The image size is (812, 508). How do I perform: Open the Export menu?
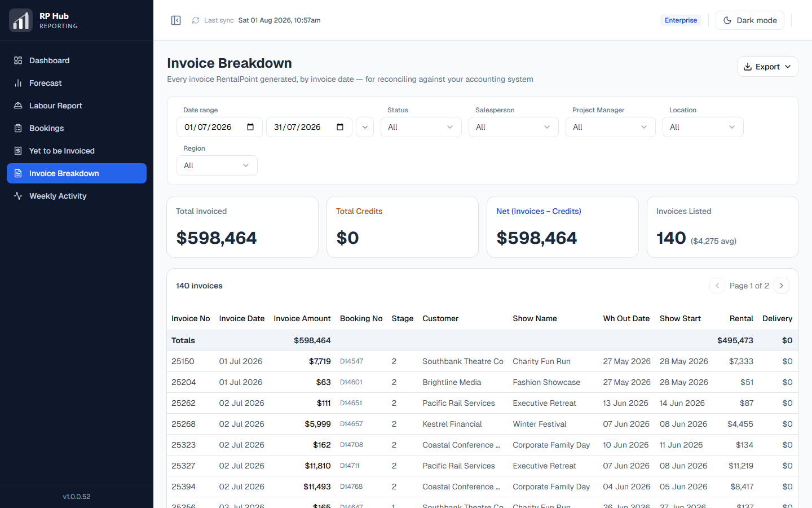(767, 67)
